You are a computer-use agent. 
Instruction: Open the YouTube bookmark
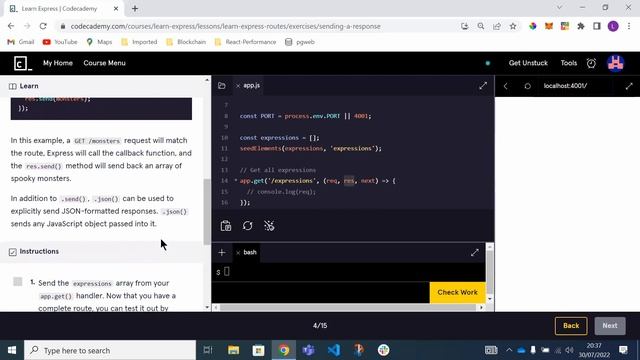point(60,42)
